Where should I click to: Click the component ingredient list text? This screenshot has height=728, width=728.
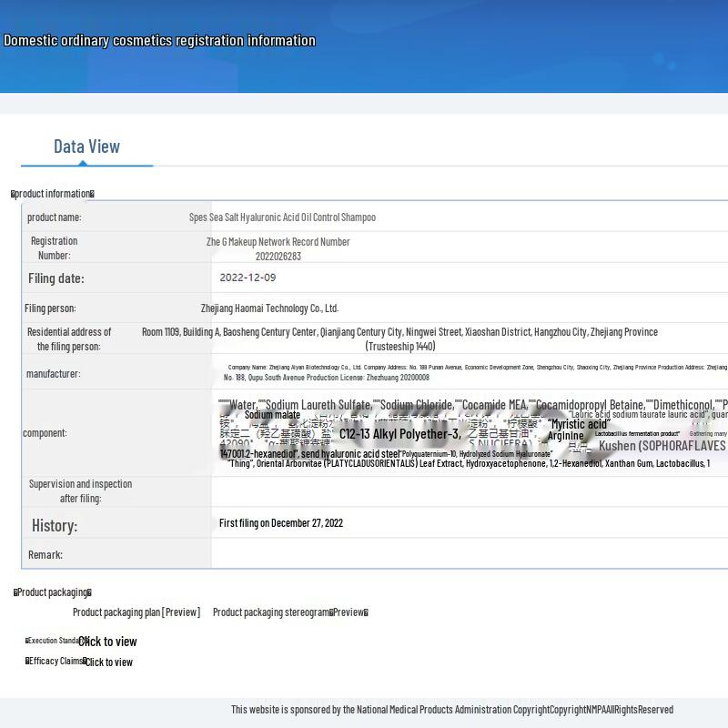tap(473, 433)
